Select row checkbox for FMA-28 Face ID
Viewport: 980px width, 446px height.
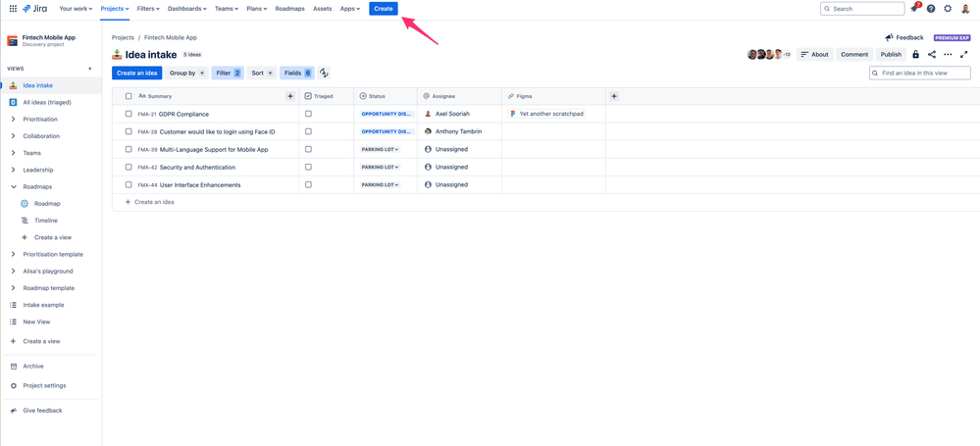pyautogui.click(x=129, y=131)
